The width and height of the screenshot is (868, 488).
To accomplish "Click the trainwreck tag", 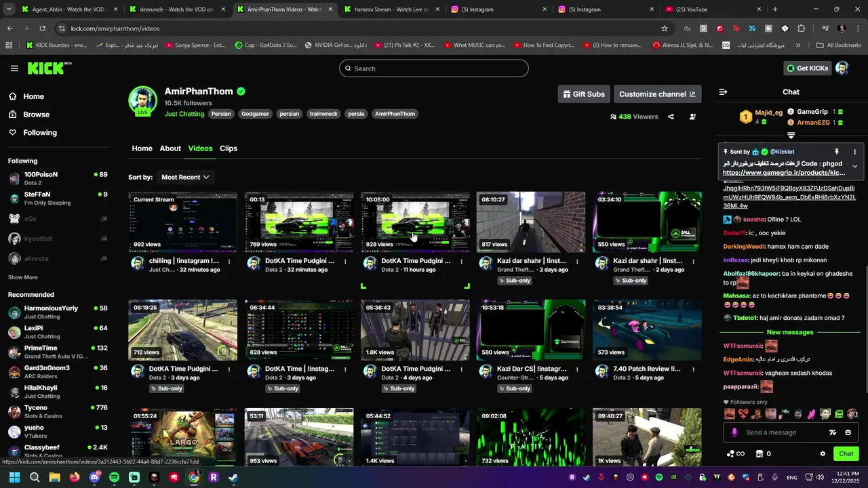I will point(323,114).
